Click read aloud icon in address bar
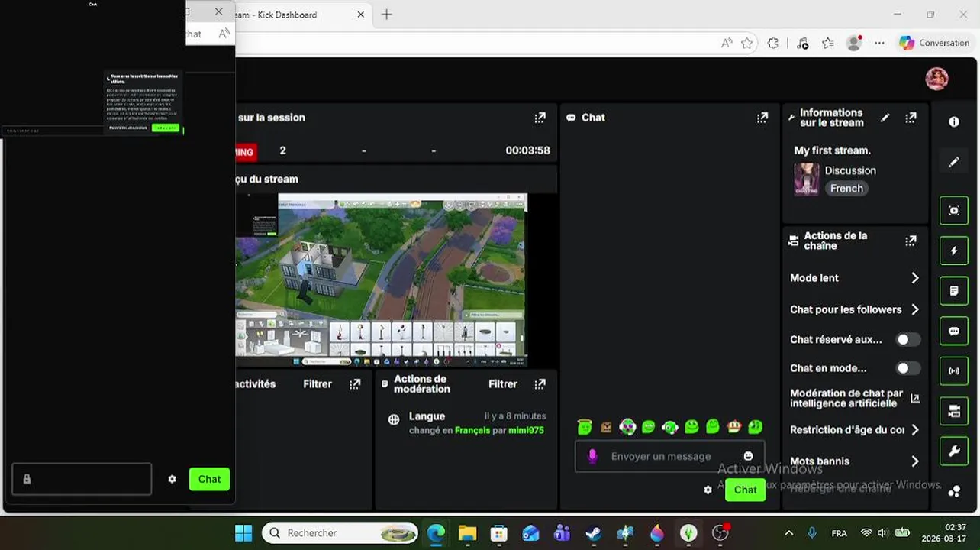The width and height of the screenshot is (980, 550). coord(727,44)
